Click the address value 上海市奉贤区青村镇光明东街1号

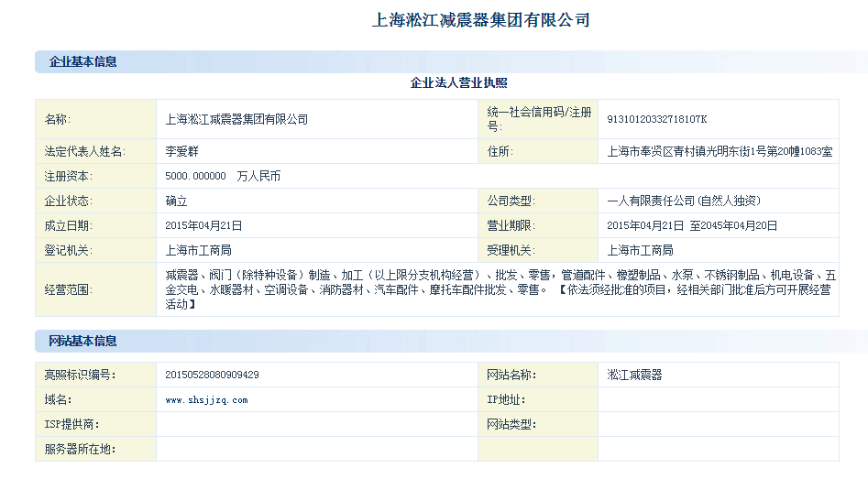click(x=720, y=151)
